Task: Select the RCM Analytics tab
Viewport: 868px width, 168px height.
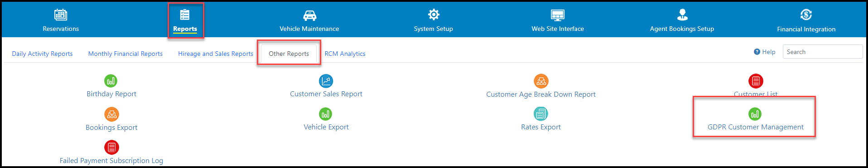Action: 345,54
